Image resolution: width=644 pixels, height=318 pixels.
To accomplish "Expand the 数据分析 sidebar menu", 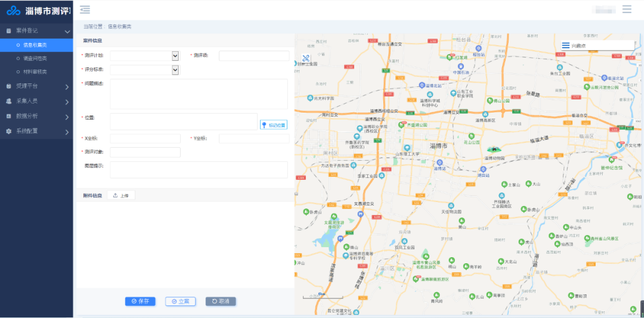I will point(36,116).
